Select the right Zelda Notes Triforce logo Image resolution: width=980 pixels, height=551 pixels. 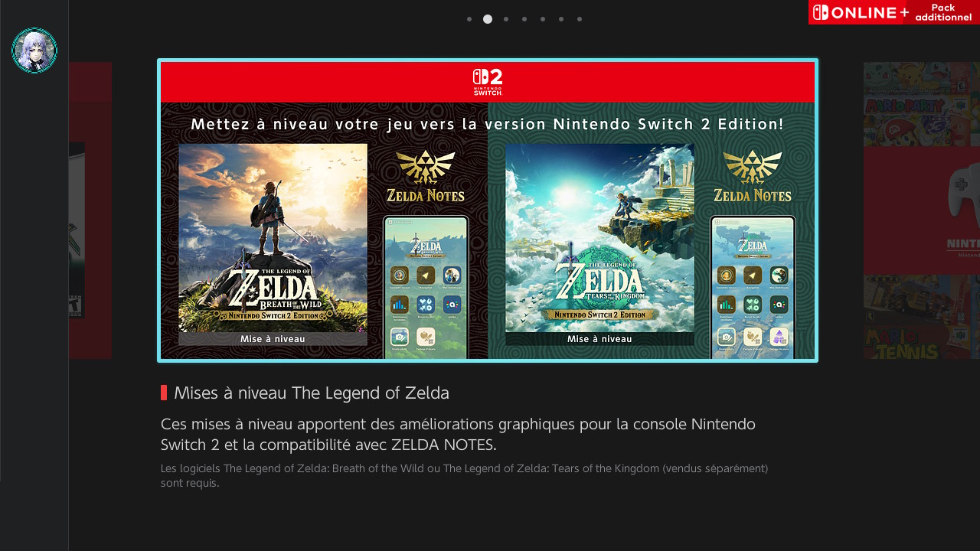[753, 175]
